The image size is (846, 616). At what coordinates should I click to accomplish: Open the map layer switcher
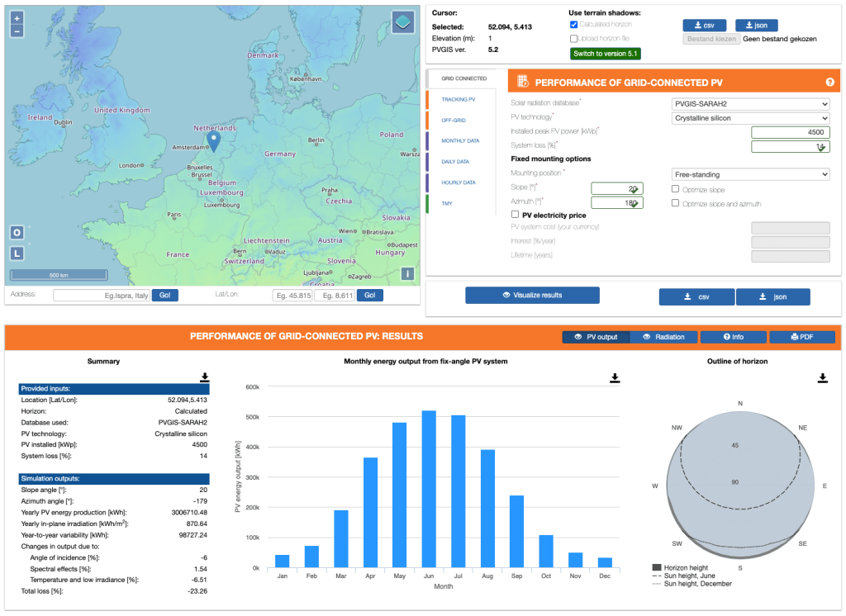[402, 21]
